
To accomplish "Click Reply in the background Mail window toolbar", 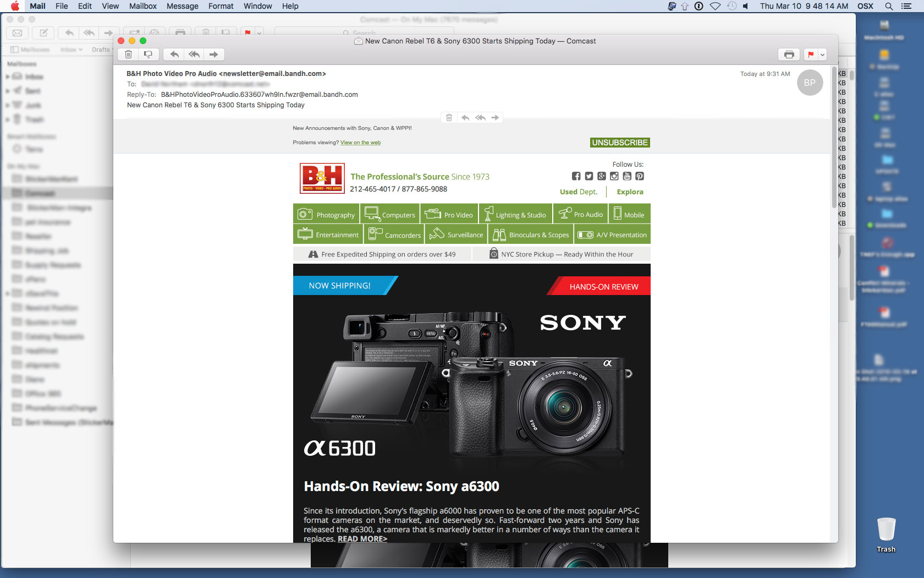I will (69, 33).
